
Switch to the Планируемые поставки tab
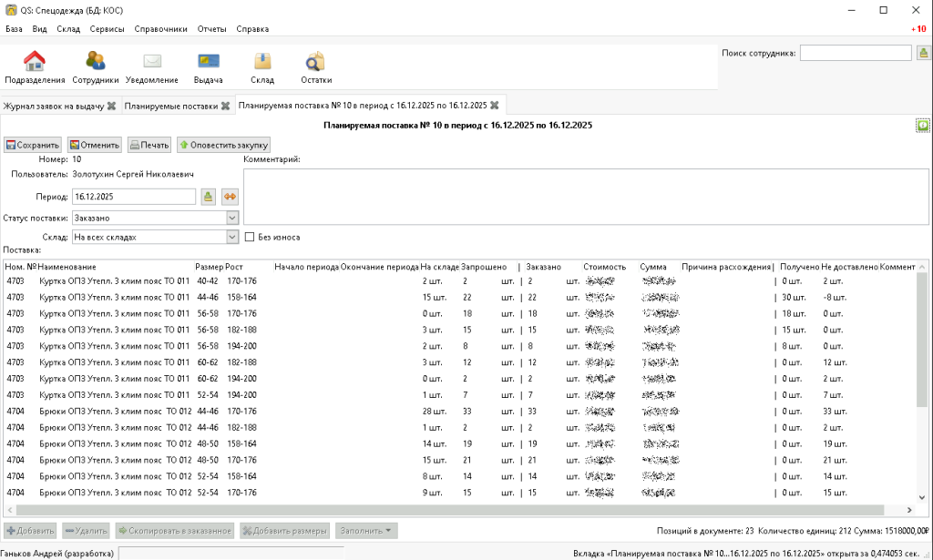pyautogui.click(x=171, y=106)
